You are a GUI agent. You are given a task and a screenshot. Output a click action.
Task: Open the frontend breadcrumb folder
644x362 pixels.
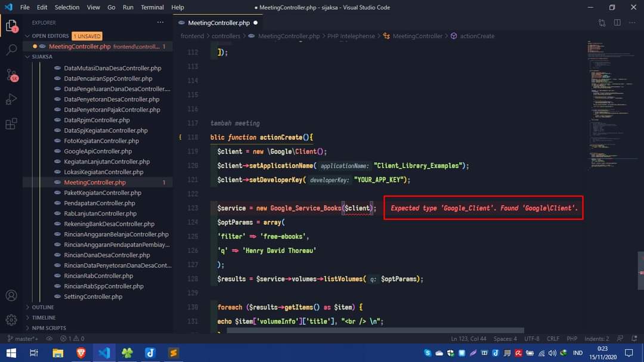pyautogui.click(x=192, y=36)
